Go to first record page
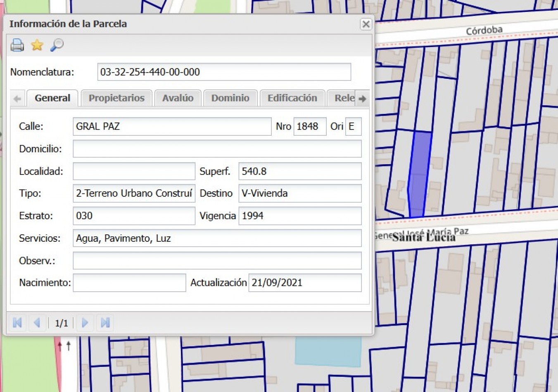Viewport: 558px width, 392px height. (17, 323)
